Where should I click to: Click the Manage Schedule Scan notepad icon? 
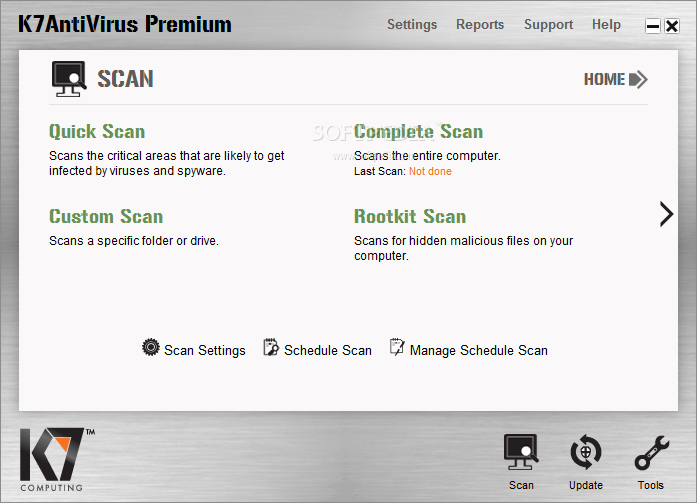[397, 347]
